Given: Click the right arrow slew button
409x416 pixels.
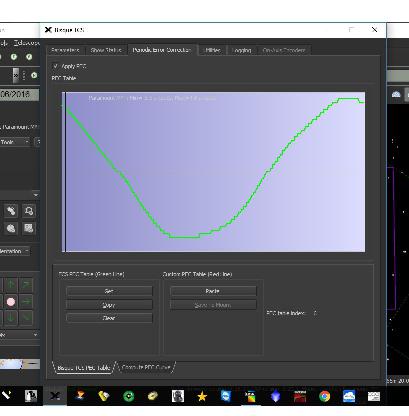Looking at the screenshot, I should pos(26,302).
